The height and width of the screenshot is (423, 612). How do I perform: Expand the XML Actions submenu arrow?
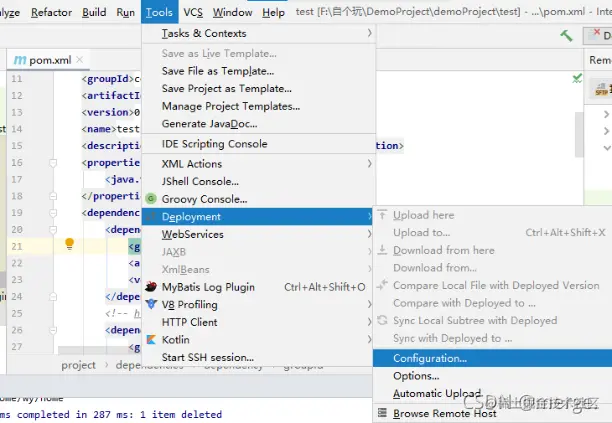coord(369,164)
